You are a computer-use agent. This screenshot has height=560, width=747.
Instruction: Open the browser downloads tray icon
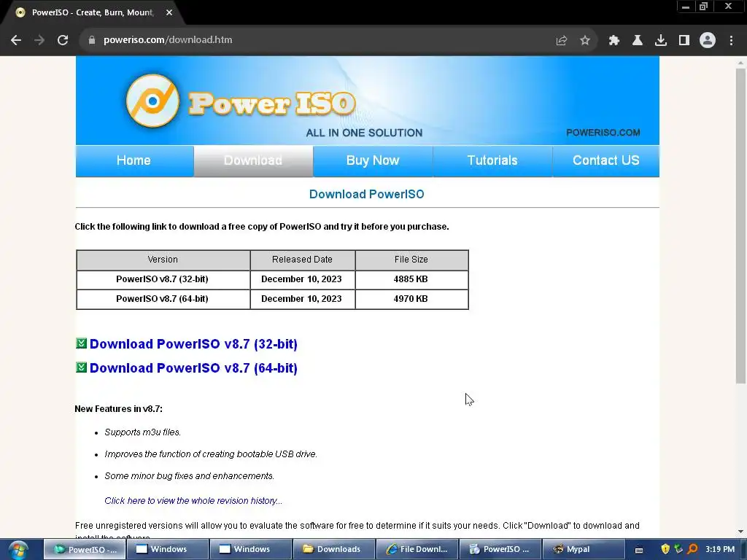pyautogui.click(x=661, y=41)
